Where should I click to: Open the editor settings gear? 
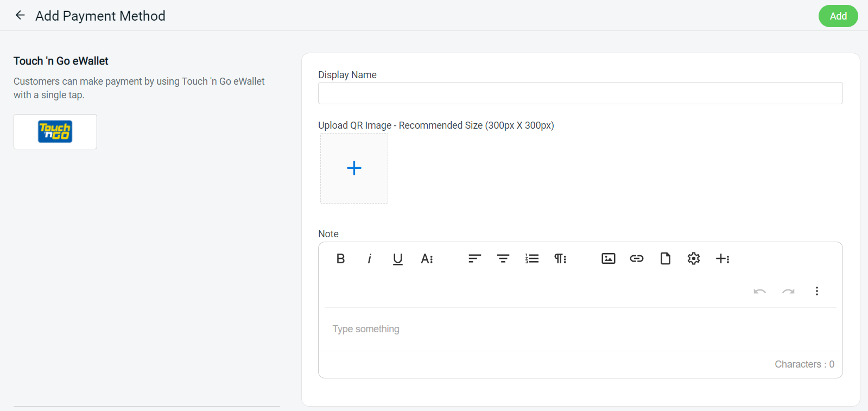tap(694, 258)
